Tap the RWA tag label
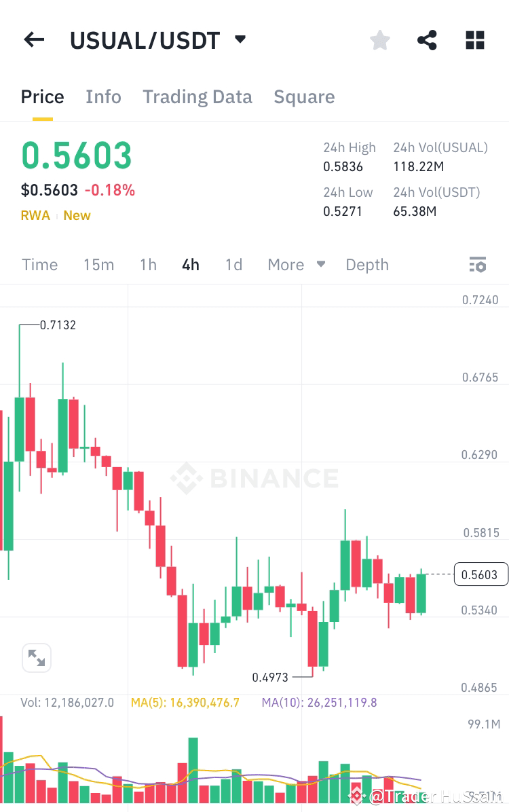 pos(35,215)
